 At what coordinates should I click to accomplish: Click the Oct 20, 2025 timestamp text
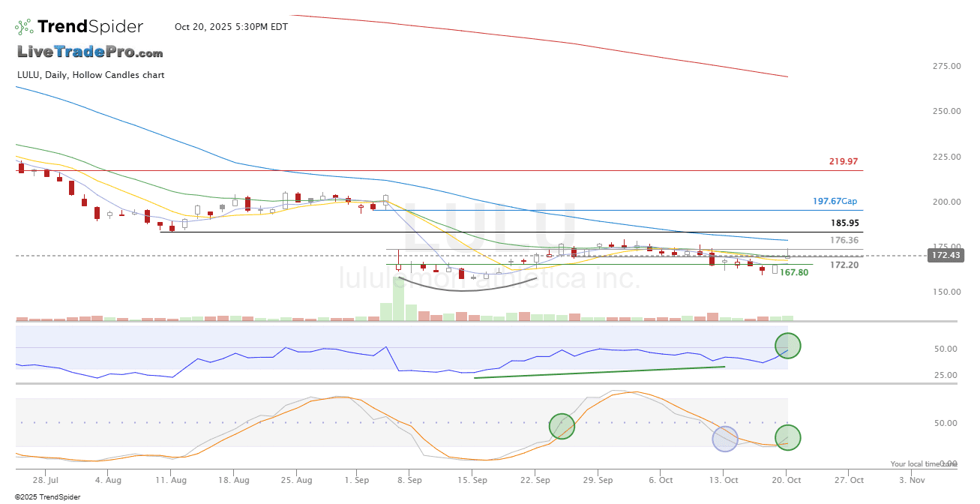point(231,27)
